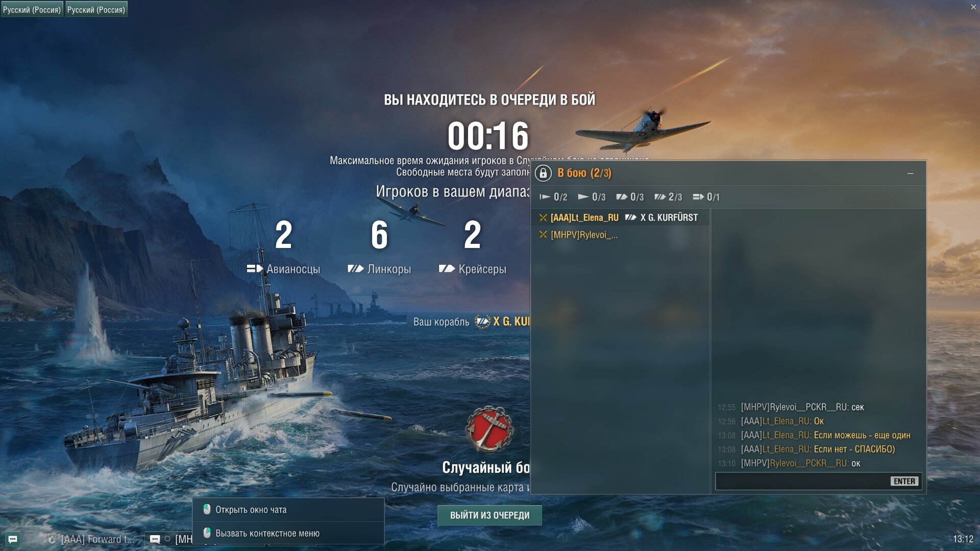
Task: Click the division lock icon
Action: pyautogui.click(x=543, y=173)
